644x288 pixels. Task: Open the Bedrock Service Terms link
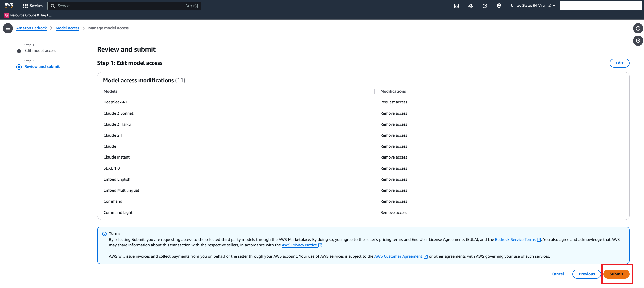click(x=515, y=240)
